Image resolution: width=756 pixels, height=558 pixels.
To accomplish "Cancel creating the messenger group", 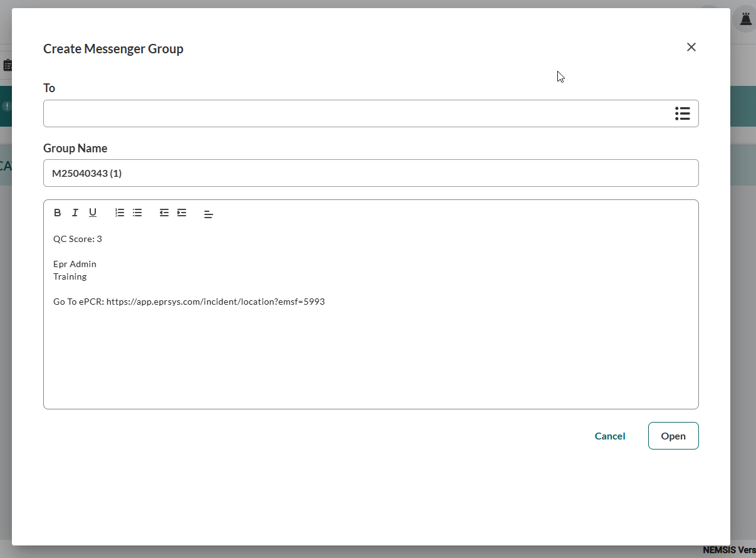I will [609, 436].
